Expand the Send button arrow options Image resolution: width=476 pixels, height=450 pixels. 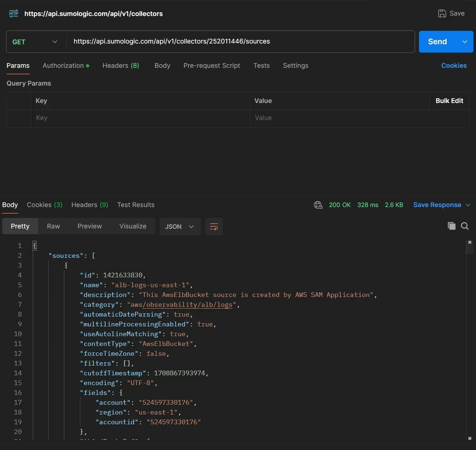465,42
